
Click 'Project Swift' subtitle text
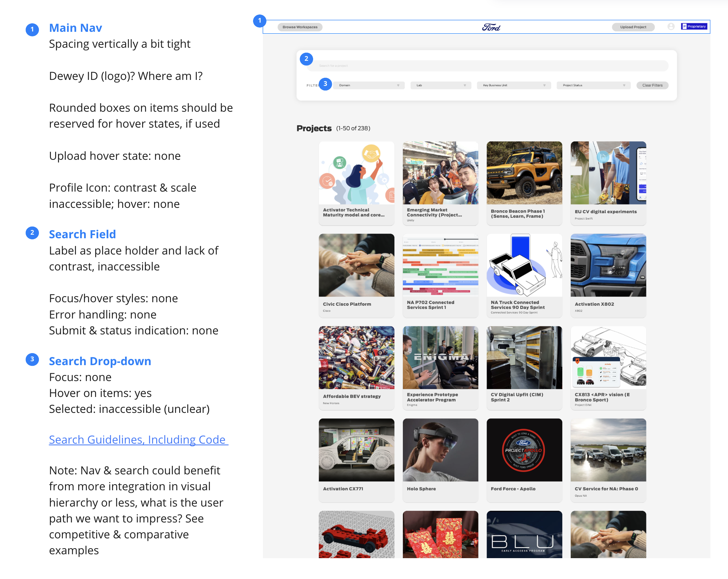[583, 218]
